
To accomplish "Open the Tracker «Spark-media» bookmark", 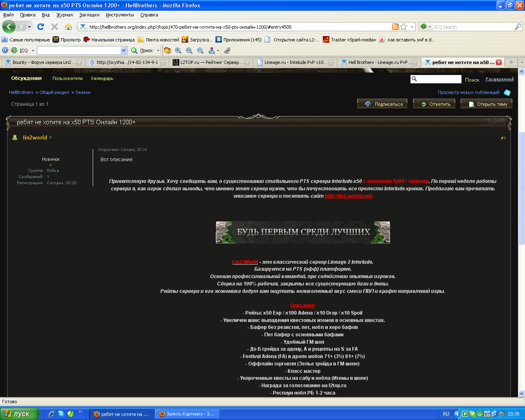I will click(x=349, y=40).
